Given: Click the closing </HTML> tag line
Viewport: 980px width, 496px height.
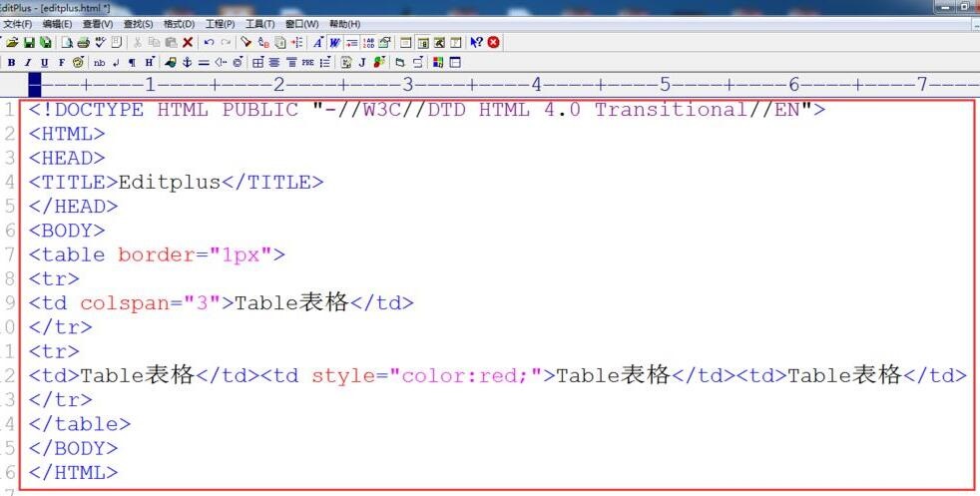Looking at the screenshot, I should pyautogui.click(x=73, y=473).
